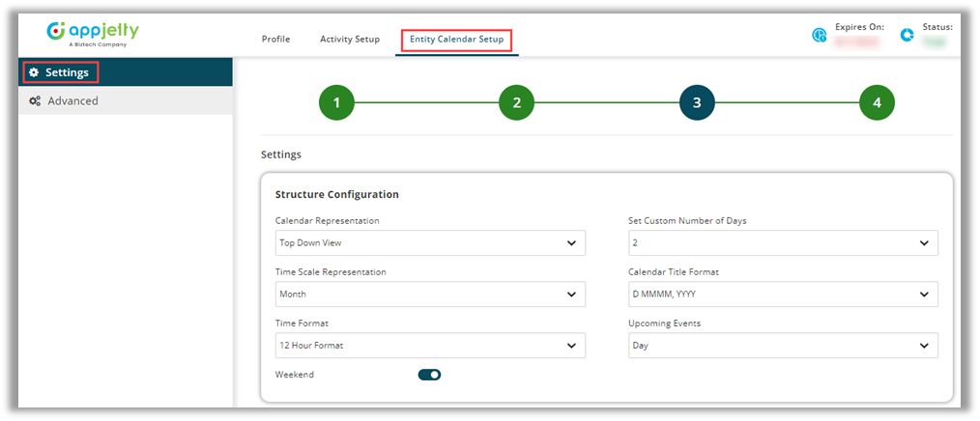Switch to the Profile tab

tap(275, 40)
